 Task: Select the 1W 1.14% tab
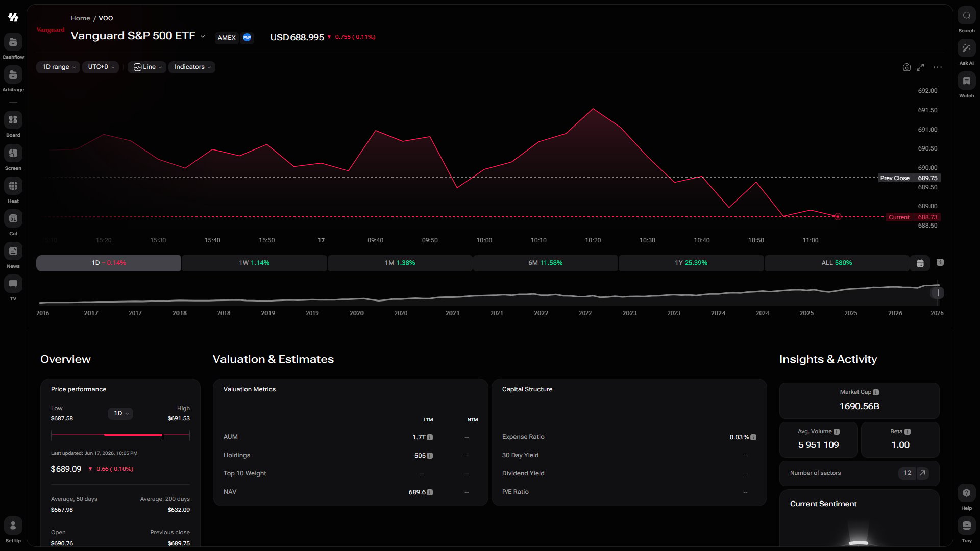pyautogui.click(x=254, y=263)
